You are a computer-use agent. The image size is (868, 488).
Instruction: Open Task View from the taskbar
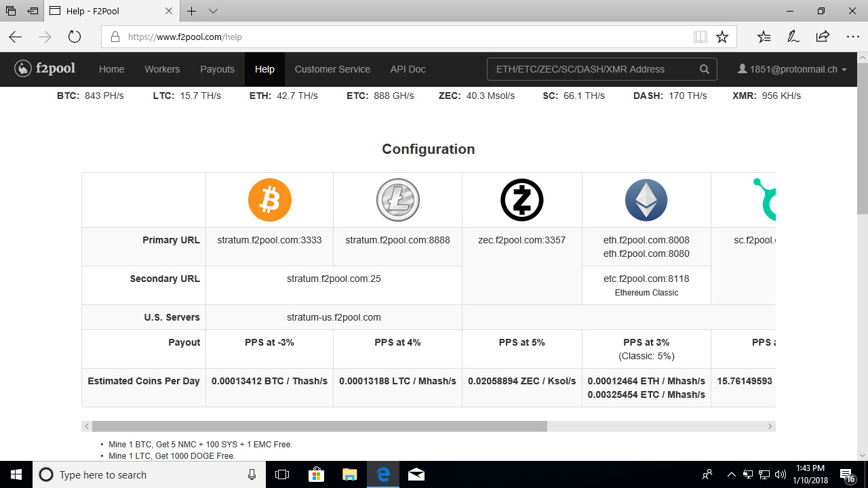point(282,474)
